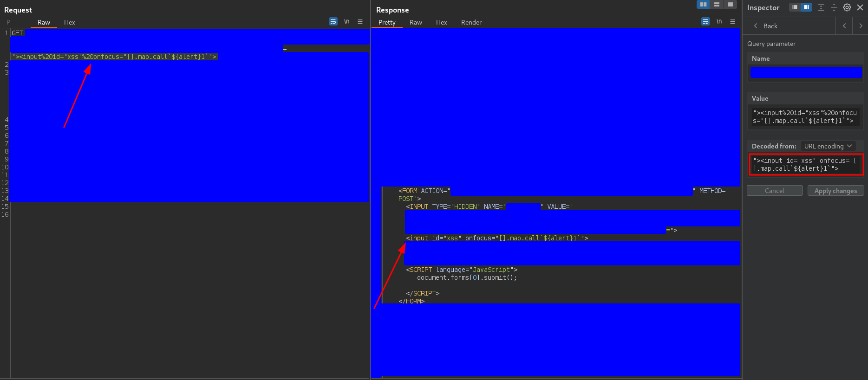868x380 pixels.
Task: Click the Response panel title
Action: pos(392,10)
